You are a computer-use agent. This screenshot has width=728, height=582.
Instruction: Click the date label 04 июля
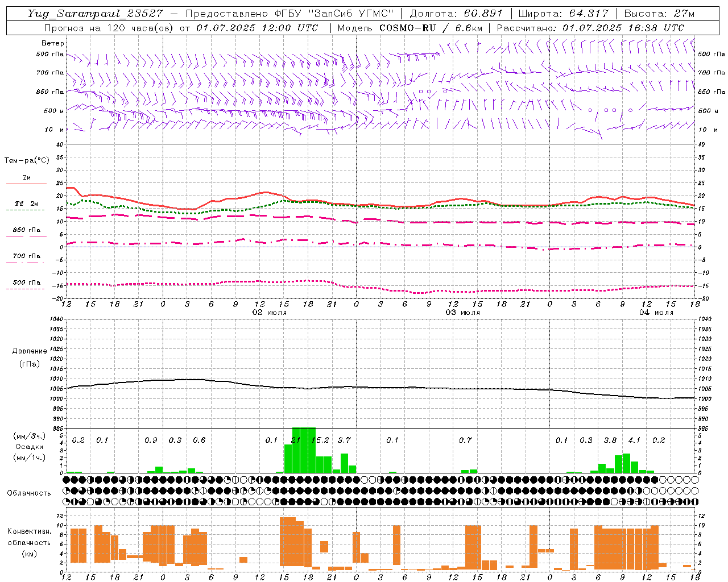tap(656, 313)
